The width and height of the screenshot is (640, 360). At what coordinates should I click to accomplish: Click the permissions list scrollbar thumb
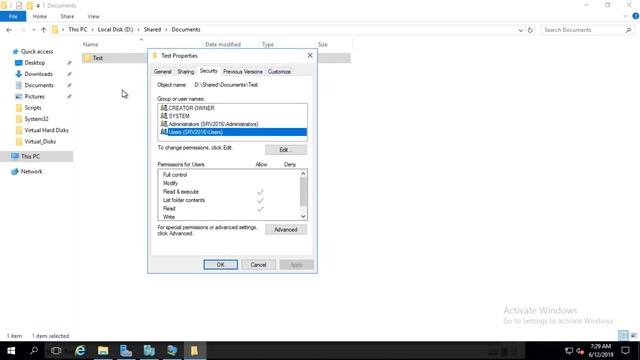pyautogui.click(x=303, y=192)
